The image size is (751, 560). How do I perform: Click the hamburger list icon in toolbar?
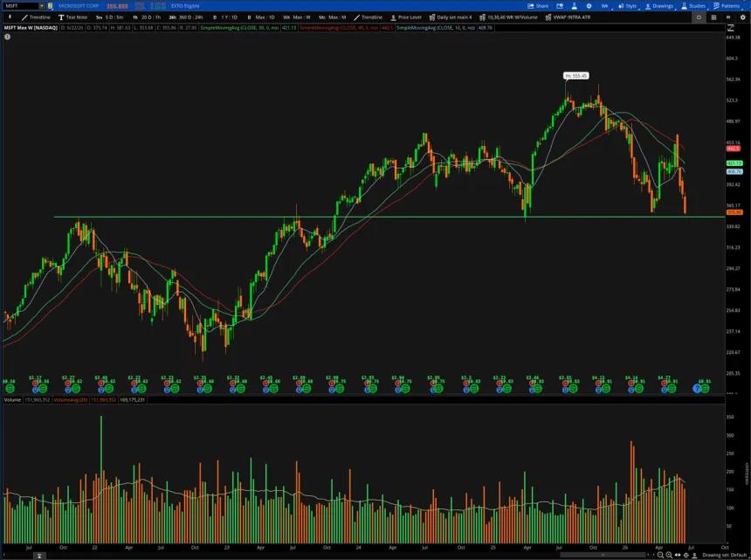pyautogui.click(x=728, y=17)
